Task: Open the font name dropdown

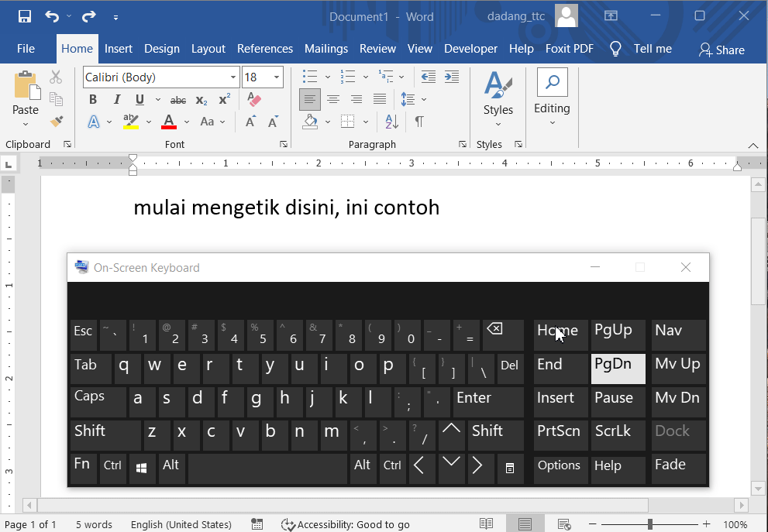Action: [x=232, y=77]
